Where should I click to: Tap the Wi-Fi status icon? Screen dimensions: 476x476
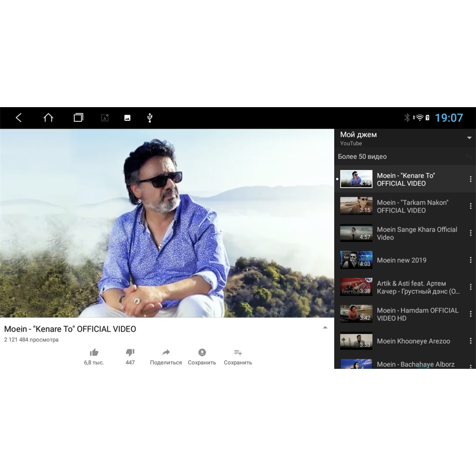pos(419,118)
